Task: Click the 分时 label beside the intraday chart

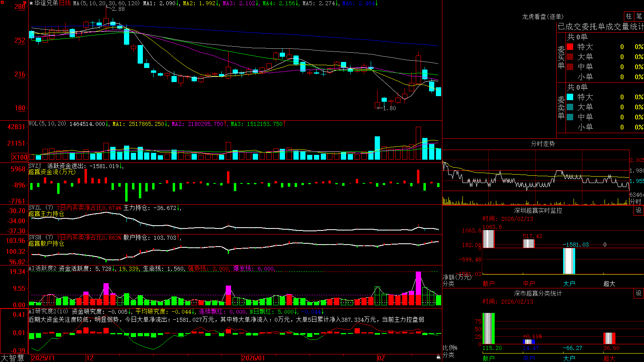Action: pyautogui.click(x=636, y=202)
